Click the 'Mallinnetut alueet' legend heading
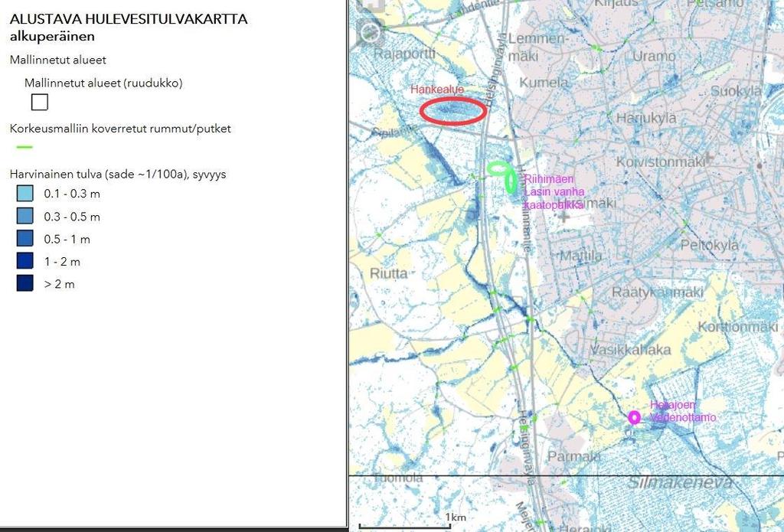 pyautogui.click(x=58, y=60)
